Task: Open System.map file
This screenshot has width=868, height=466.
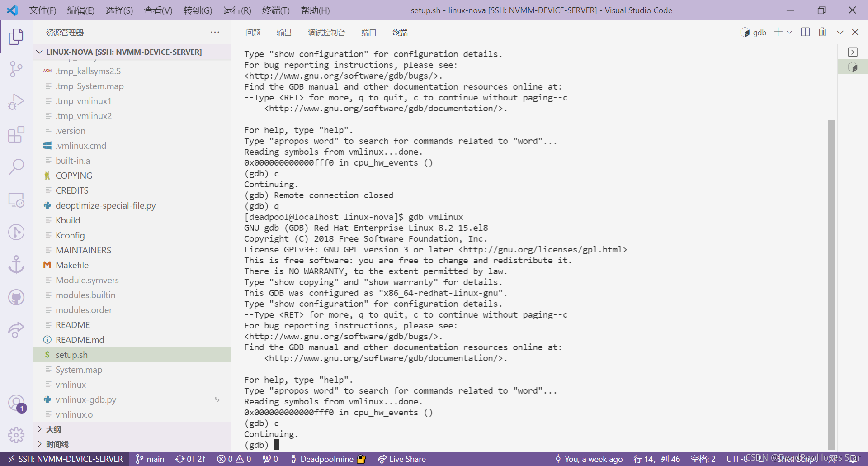Action: [x=132, y=370]
